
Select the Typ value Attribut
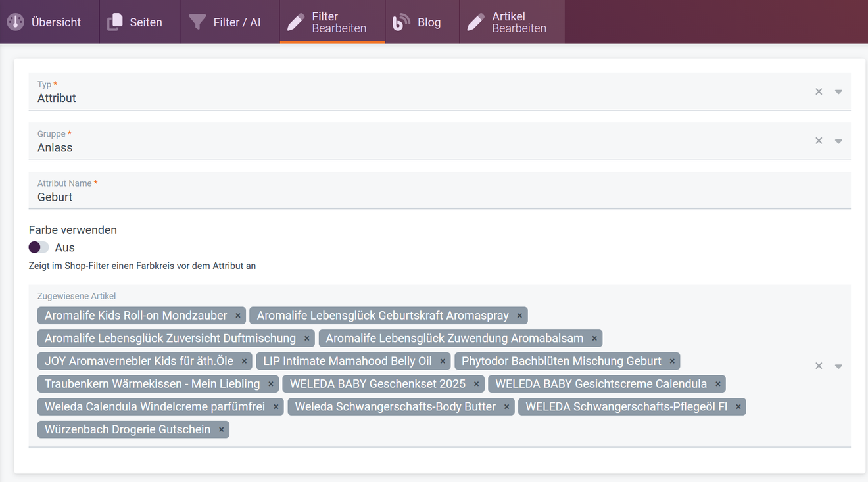pyautogui.click(x=57, y=98)
